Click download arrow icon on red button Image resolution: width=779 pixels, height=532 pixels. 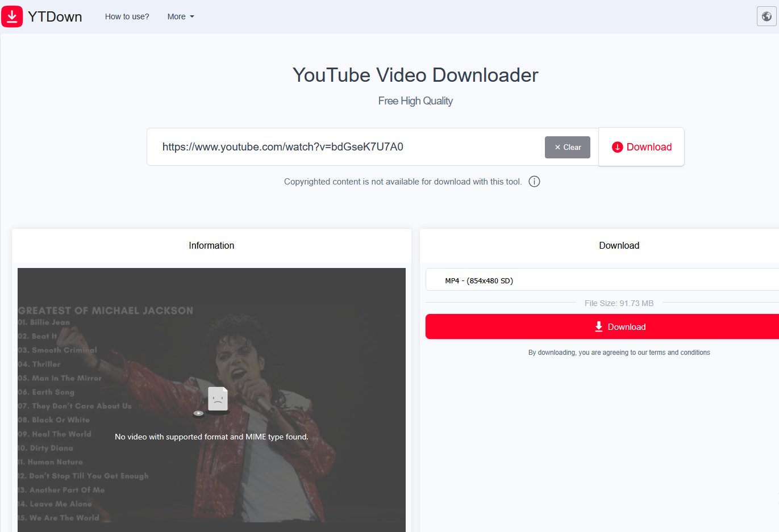[x=598, y=326]
